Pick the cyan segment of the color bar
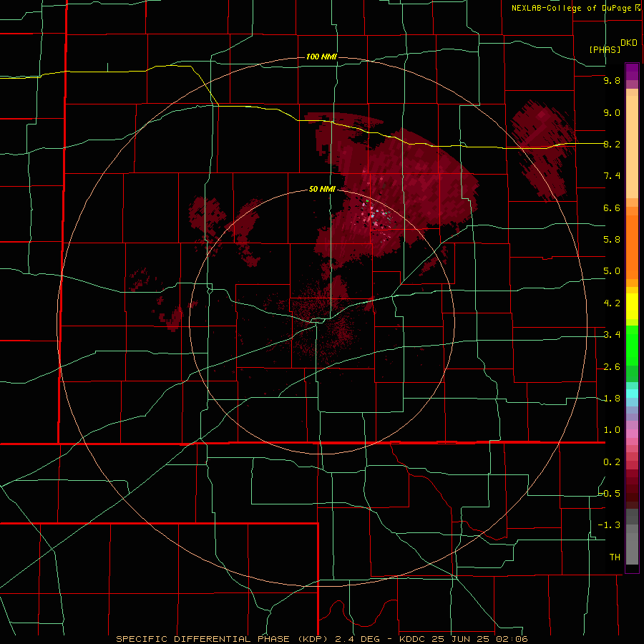This screenshot has width=644, height=644. [632, 394]
